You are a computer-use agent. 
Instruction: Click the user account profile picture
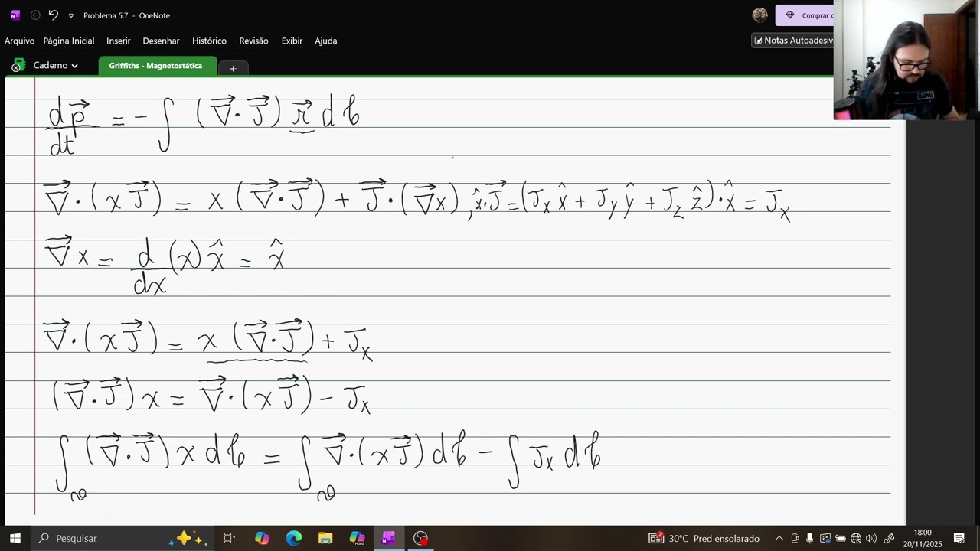coord(759,15)
